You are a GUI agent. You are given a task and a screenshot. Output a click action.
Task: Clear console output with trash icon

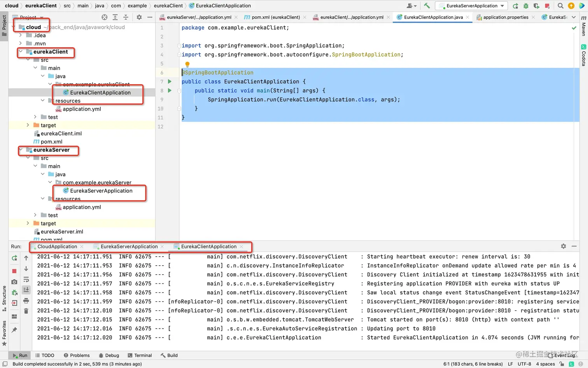pyautogui.click(x=26, y=311)
